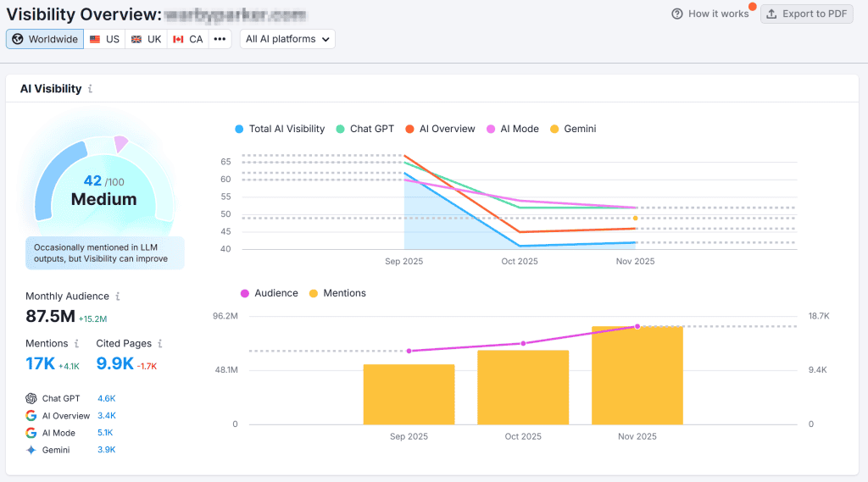
Task: Click the Audience line point at Oct 2025
Action: coord(524,344)
